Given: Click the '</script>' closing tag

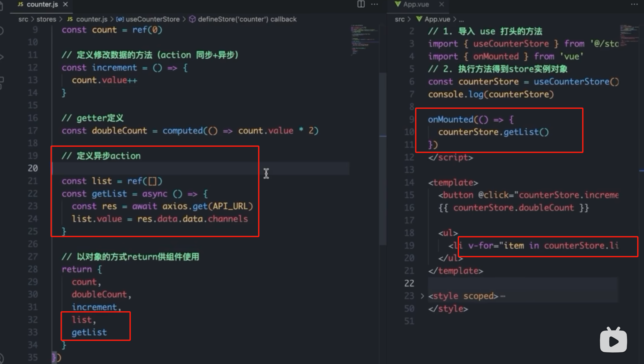Looking at the screenshot, I should point(450,157).
